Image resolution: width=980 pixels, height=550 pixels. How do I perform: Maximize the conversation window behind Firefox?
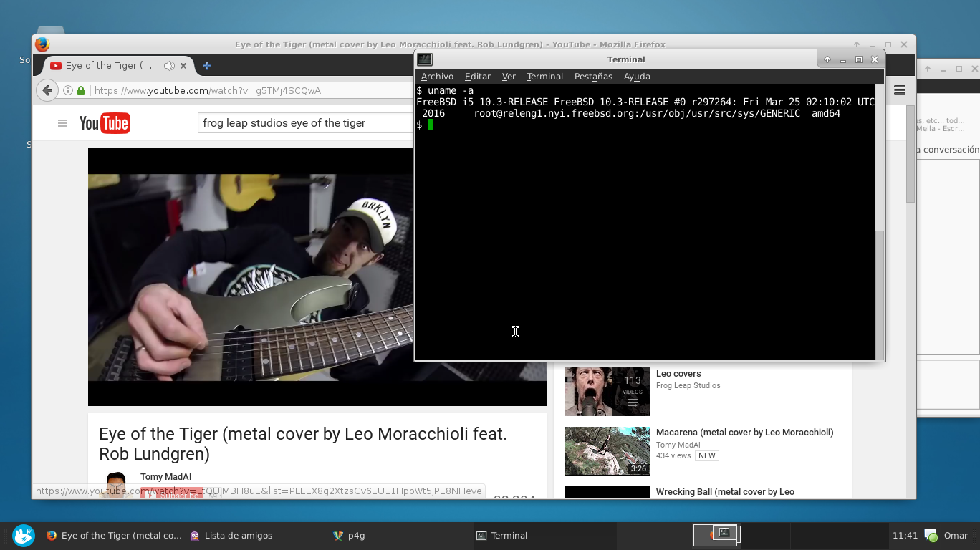click(959, 69)
